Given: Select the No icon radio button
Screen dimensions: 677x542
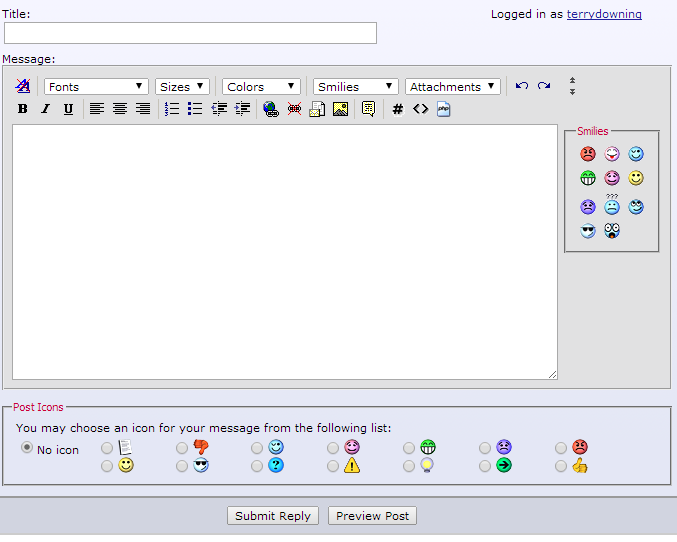Looking at the screenshot, I should coord(27,447).
